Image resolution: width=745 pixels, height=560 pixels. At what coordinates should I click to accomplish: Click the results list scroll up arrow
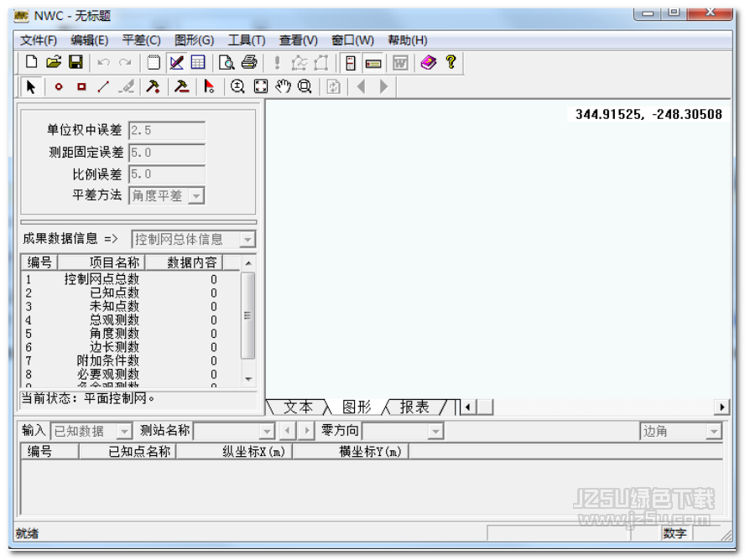[248, 263]
